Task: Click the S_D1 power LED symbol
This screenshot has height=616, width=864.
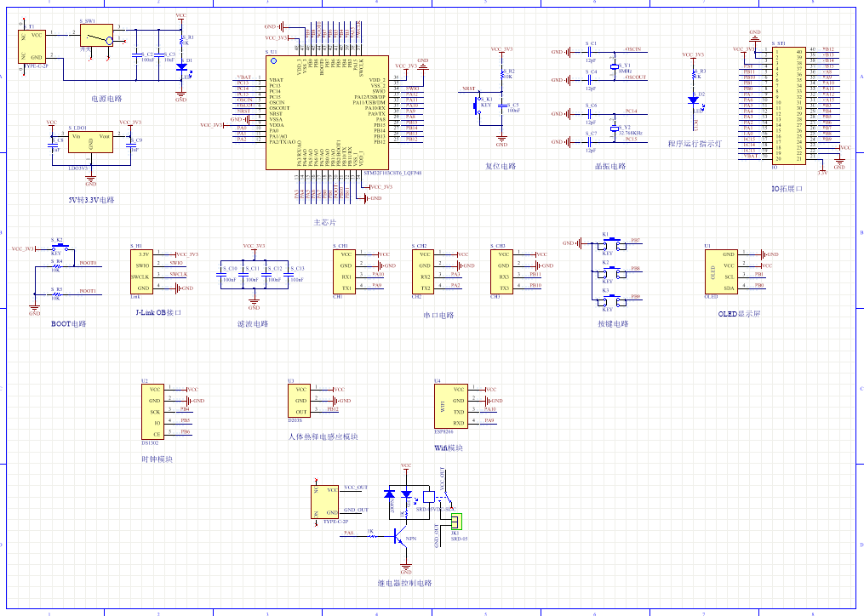Action: point(181,66)
